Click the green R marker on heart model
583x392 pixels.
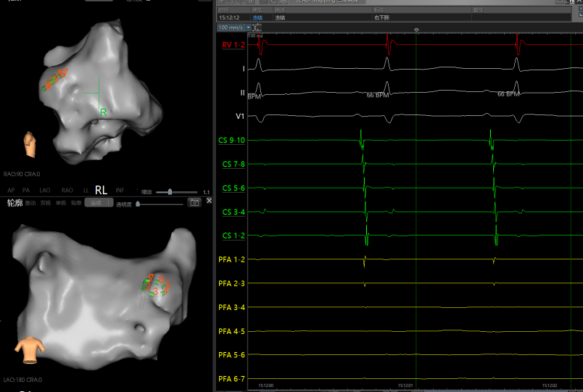(x=104, y=112)
